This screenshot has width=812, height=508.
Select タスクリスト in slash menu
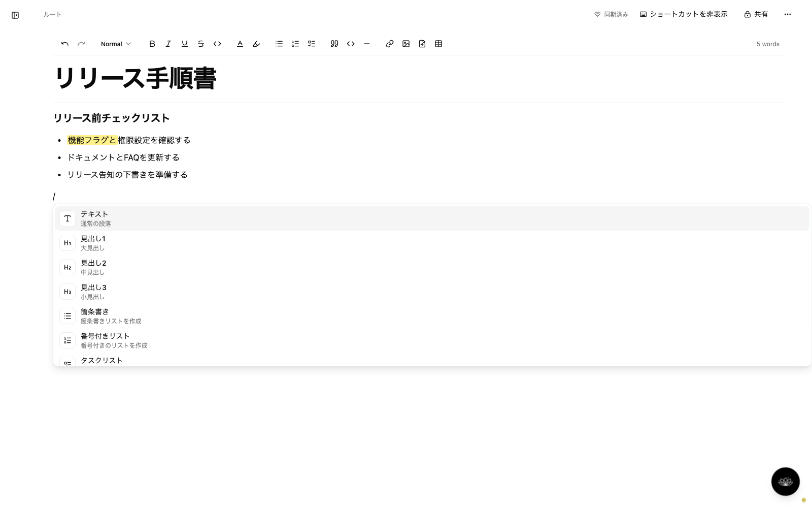[x=432, y=360]
